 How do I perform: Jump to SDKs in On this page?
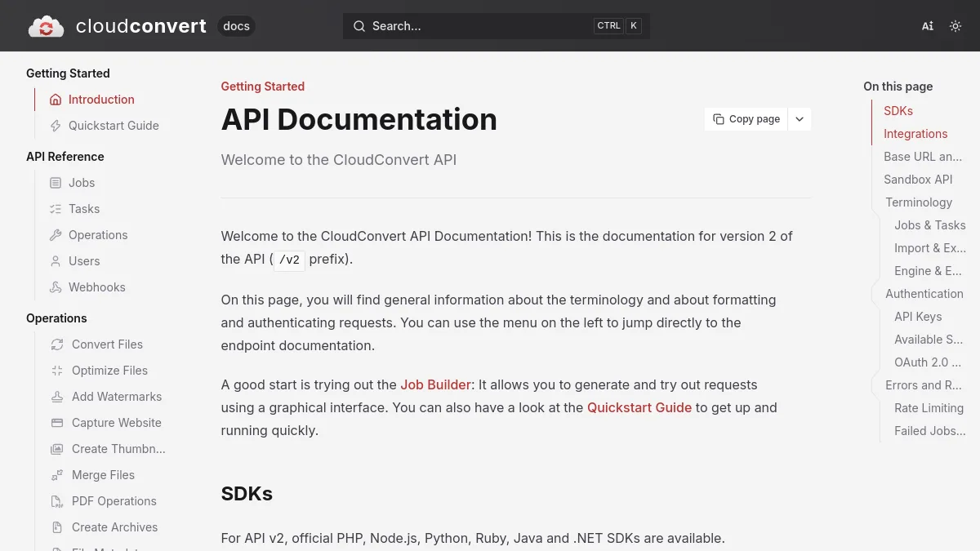(898, 111)
